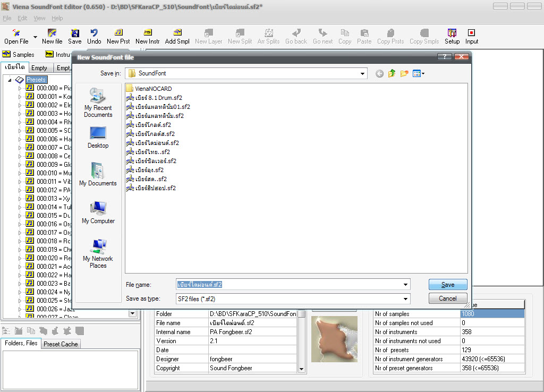Viewport: 544px width, 392px height.
Task: Select the Copyright Sound Fongbeer cell
Action: coord(252,368)
